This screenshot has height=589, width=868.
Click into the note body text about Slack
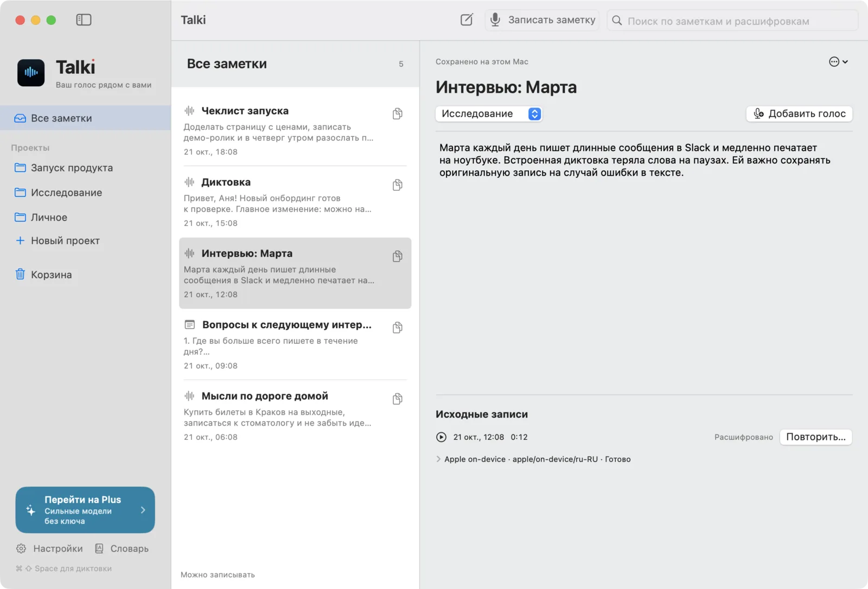[635, 160]
